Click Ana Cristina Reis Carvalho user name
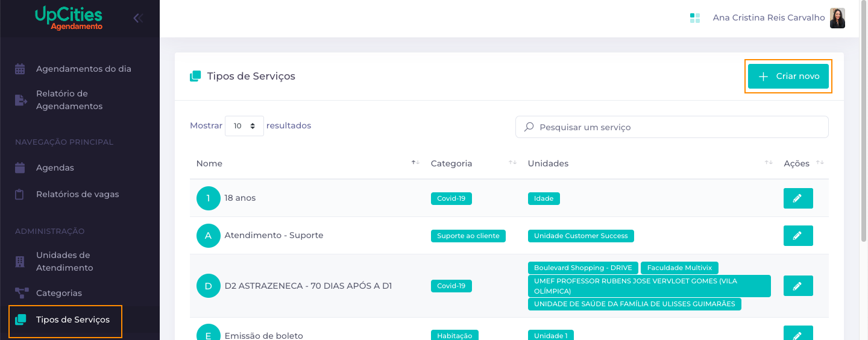Image resolution: width=868 pixels, height=340 pixels. pyautogui.click(x=769, y=18)
